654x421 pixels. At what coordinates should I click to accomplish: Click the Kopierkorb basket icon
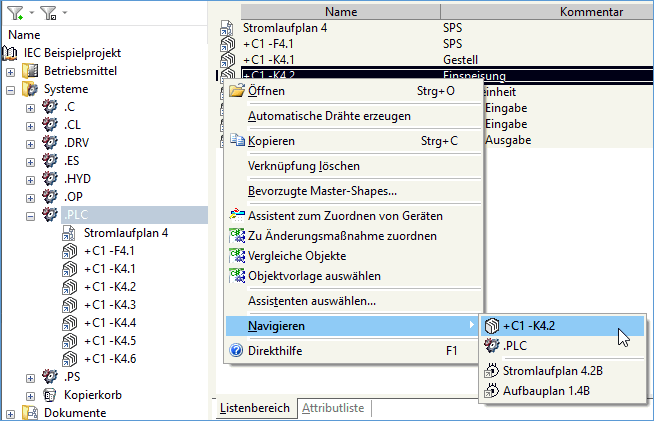click(x=50, y=394)
